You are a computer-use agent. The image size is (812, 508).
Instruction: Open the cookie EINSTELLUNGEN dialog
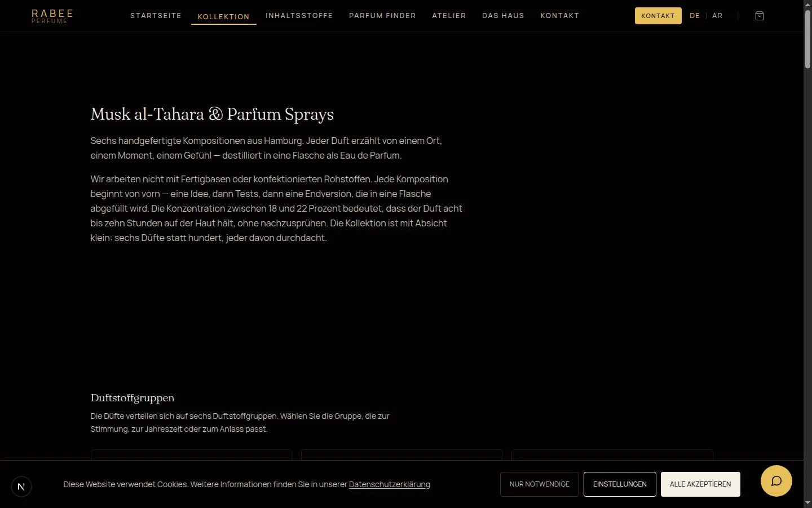coord(620,484)
